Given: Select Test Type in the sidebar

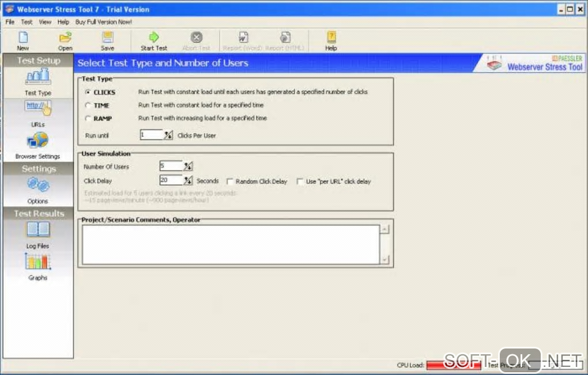Looking at the screenshot, I should (38, 82).
